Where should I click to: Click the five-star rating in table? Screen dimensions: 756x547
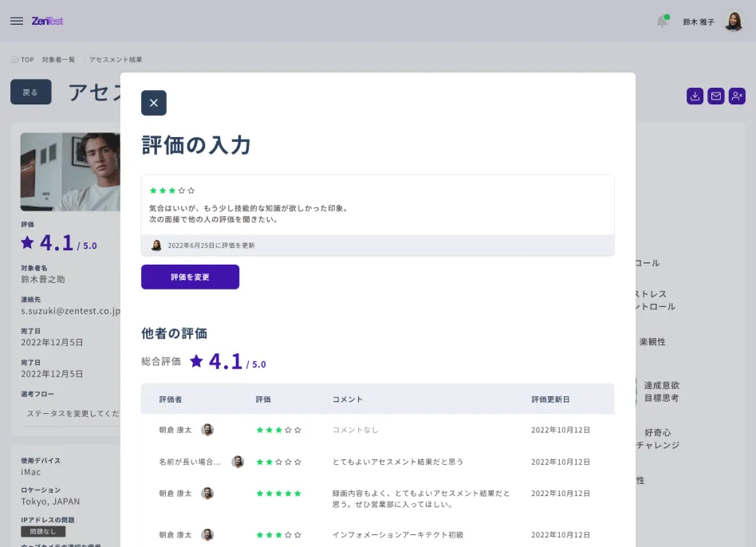click(278, 493)
